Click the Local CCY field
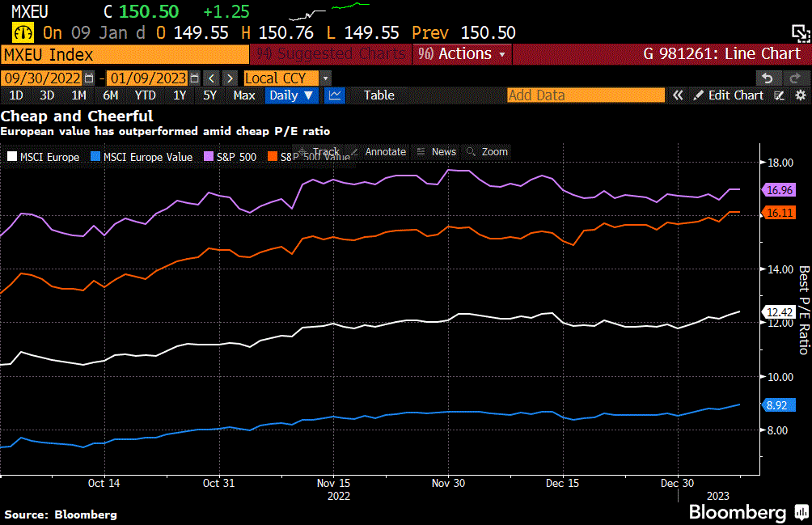The image size is (812, 525). [281, 78]
